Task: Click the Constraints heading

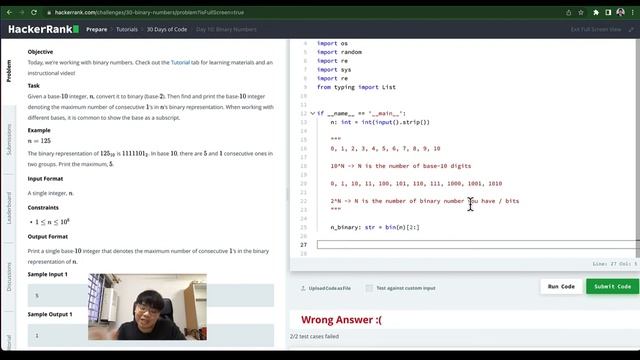Action: coord(43,207)
